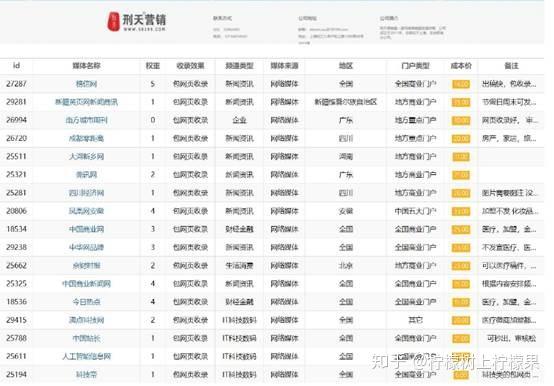Click the 生活消费 channel type in row 25662
Screen dimensions: 554x386
[x=240, y=266]
